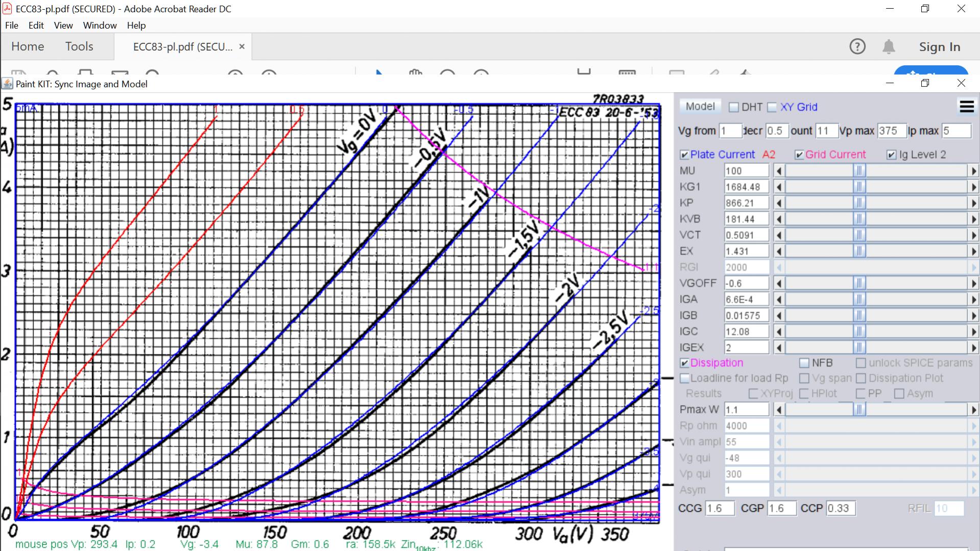Enable Loadline for load Rp
This screenshot has width=980, height=551.
pos(685,378)
